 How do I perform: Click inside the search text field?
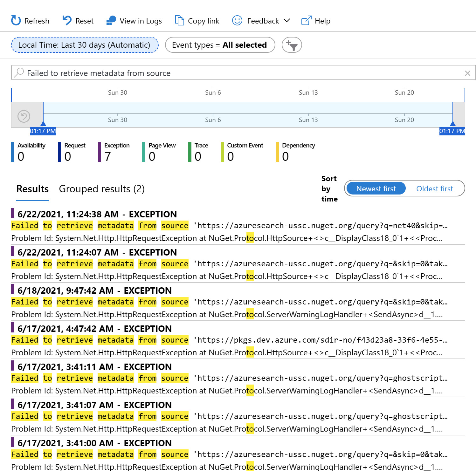[223, 73]
